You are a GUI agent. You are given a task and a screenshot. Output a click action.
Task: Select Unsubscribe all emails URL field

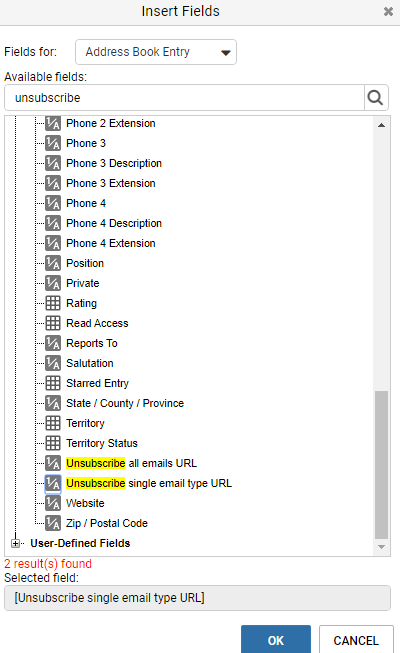pos(131,463)
